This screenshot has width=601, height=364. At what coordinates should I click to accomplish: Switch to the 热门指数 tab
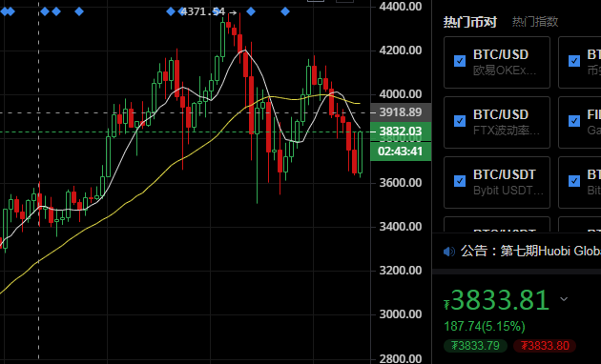click(535, 22)
